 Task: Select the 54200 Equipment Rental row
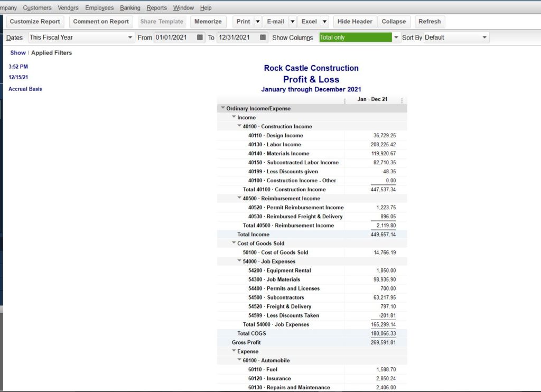[312, 270]
